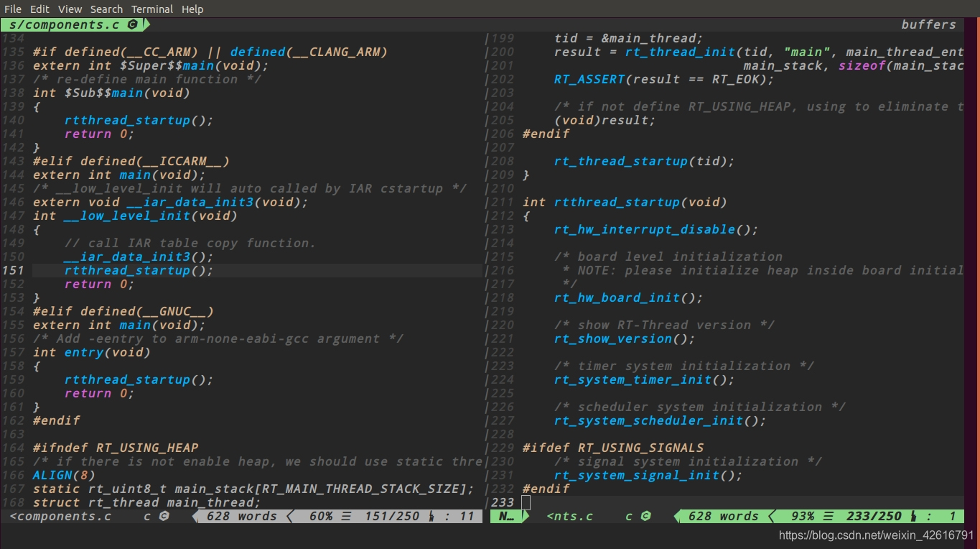Click line number 151 in left gutter
This screenshot has height=549, width=980.
(x=13, y=271)
